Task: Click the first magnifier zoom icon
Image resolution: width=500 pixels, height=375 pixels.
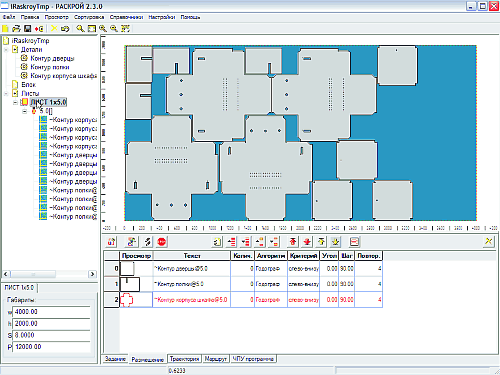Action: (80, 29)
